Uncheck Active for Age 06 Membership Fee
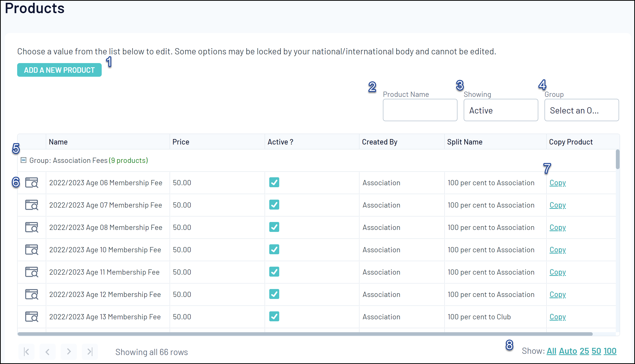Viewport: 635px width, 364px height. click(274, 182)
